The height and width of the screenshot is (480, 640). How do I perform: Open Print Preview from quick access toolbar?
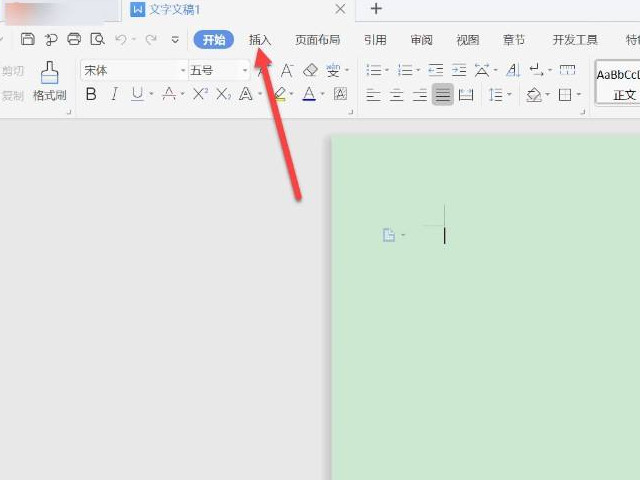click(x=97, y=40)
